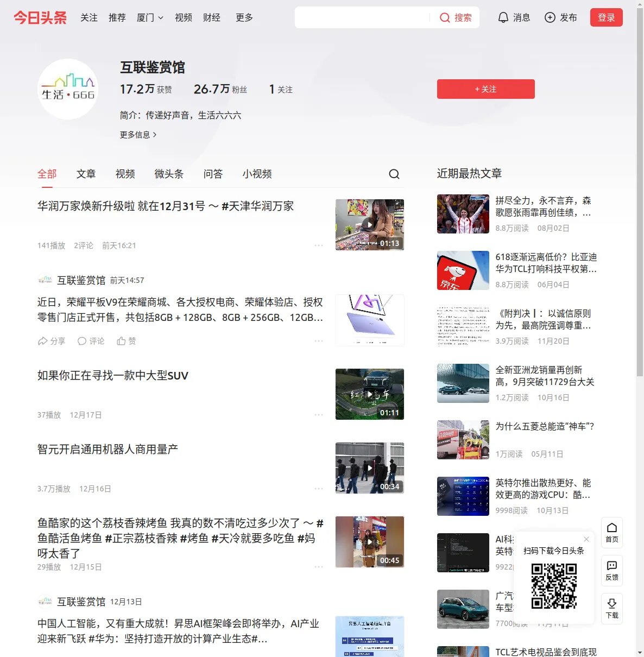Open article 全新亚洲龙销量再创新高
Screen dimensions: 644x657
(545, 376)
